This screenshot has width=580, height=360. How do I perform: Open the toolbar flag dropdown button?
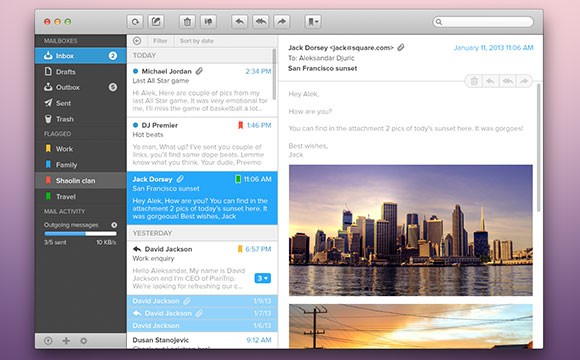[x=313, y=22]
